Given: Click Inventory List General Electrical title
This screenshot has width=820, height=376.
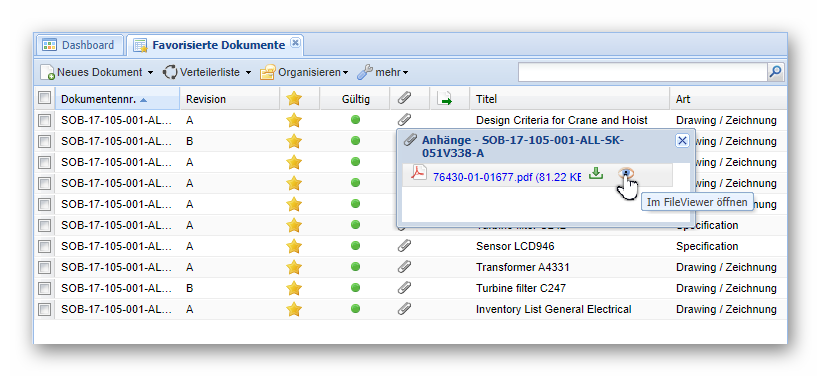Looking at the screenshot, I should tap(553, 309).
